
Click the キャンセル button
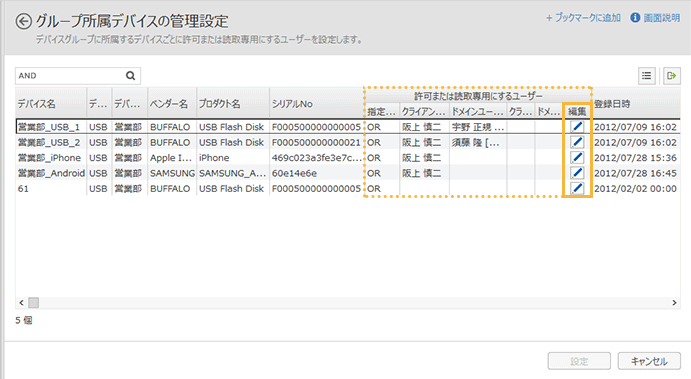(649, 361)
